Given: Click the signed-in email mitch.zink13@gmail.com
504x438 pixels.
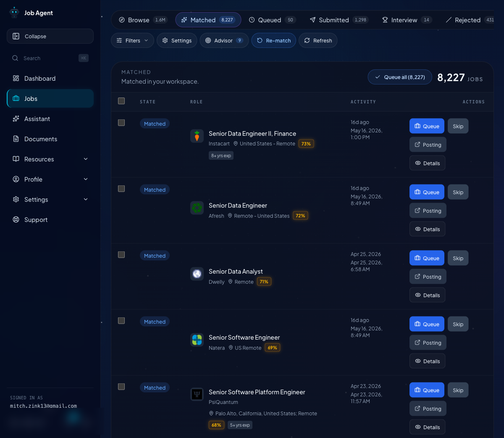Looking at the screenshot, I should 43,406.
